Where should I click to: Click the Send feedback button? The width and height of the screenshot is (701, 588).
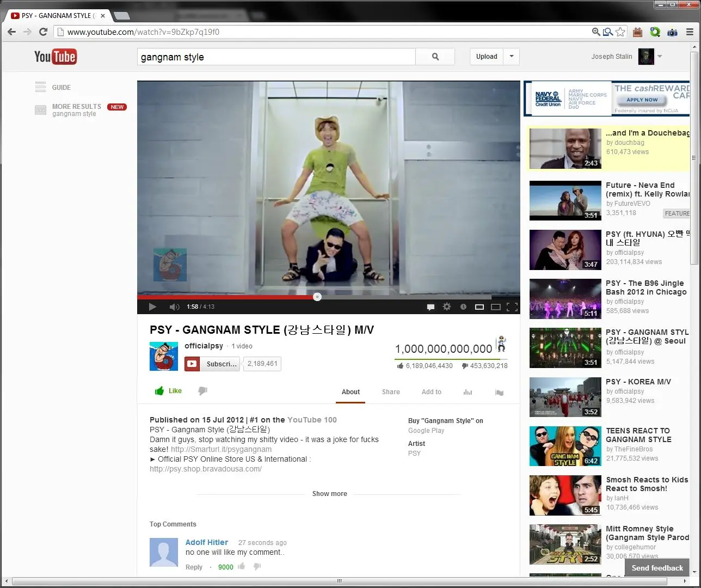[x=657, y=568]
